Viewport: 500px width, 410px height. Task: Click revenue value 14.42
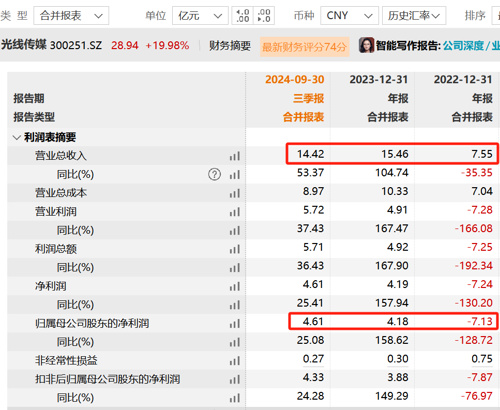[310, 154]
